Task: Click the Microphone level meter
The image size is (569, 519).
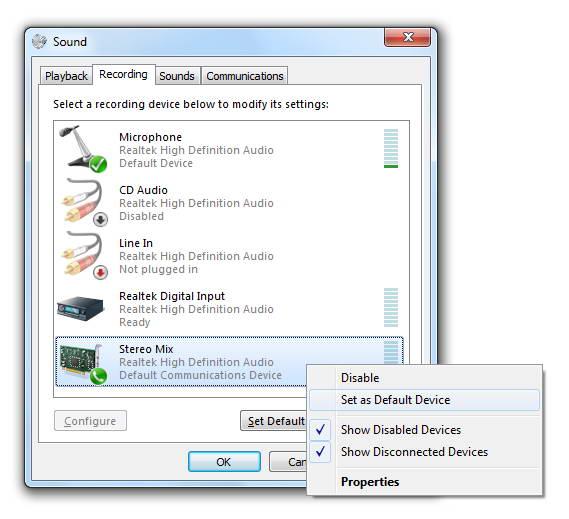Action: 391,148
